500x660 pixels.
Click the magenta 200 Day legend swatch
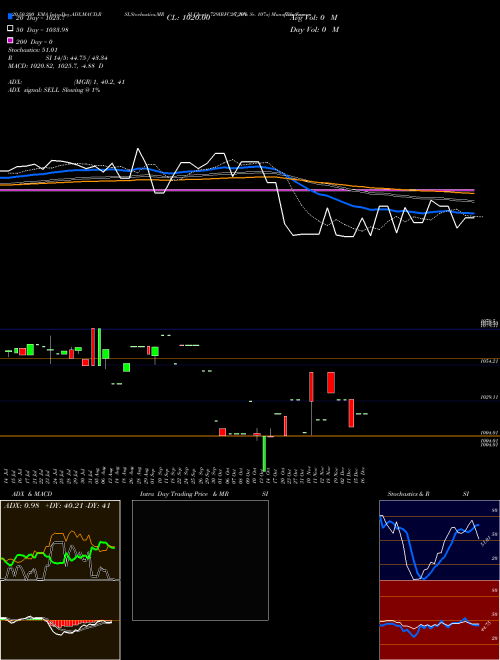[x=11, y=40]
